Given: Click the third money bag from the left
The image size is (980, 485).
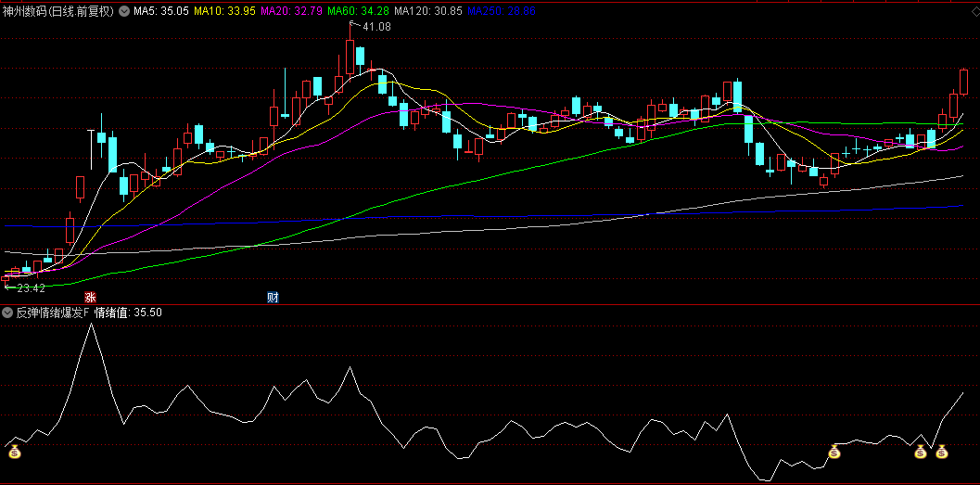Looking at the screenshot, I should (x=920, y=452).
